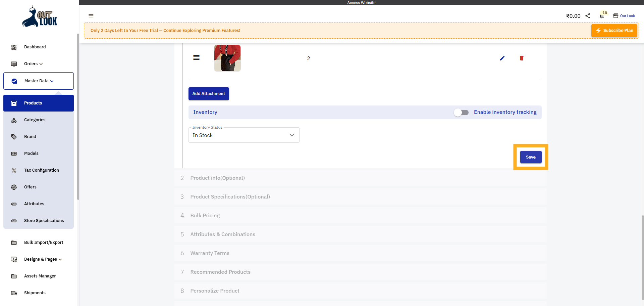Expand the Orders submenu
Screen dimensions: 644x306
41,64
